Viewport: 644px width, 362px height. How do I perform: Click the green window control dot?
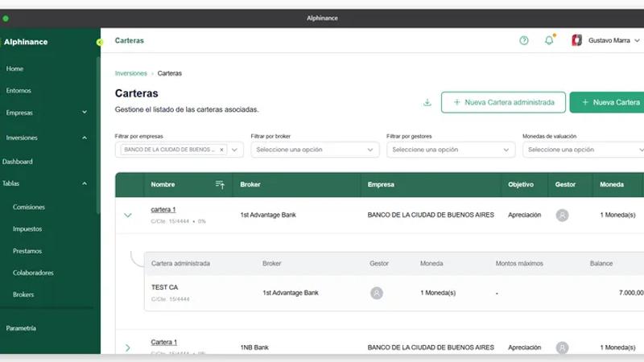[6, 19]
